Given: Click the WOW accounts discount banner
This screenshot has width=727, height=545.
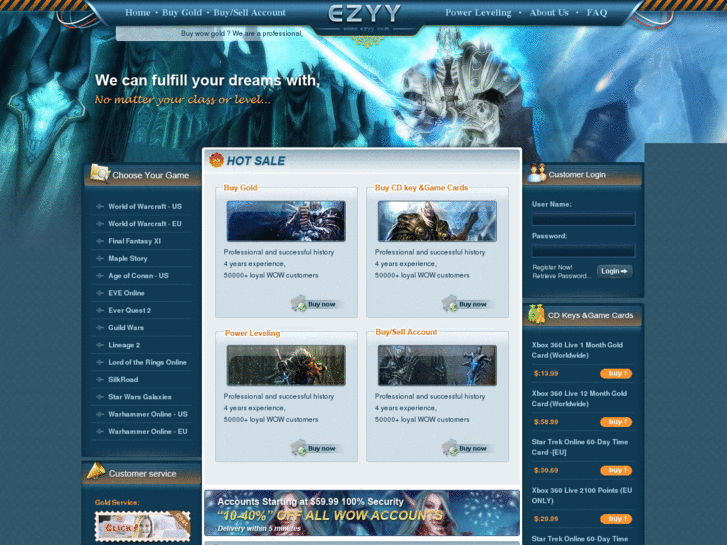Looking at the screenshot, I should pos(362,513).
